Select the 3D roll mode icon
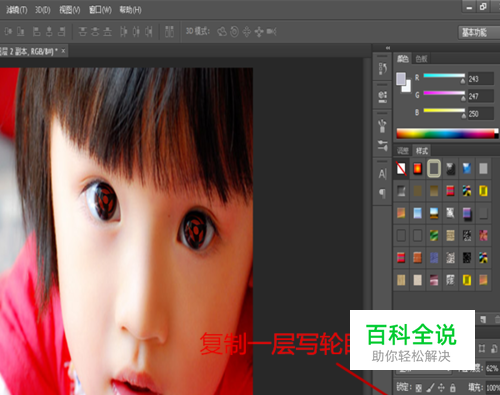This screenshot has width=500, height=395. click(x=235, y=32)
